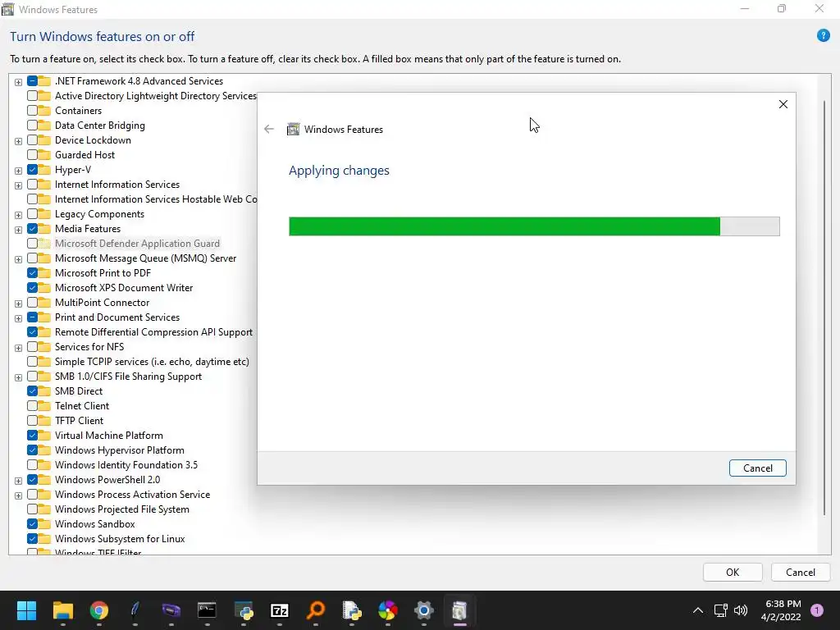
Task: Select the Data Center Bridging row label
Action: pyautogui.click(x=99, y=126)
